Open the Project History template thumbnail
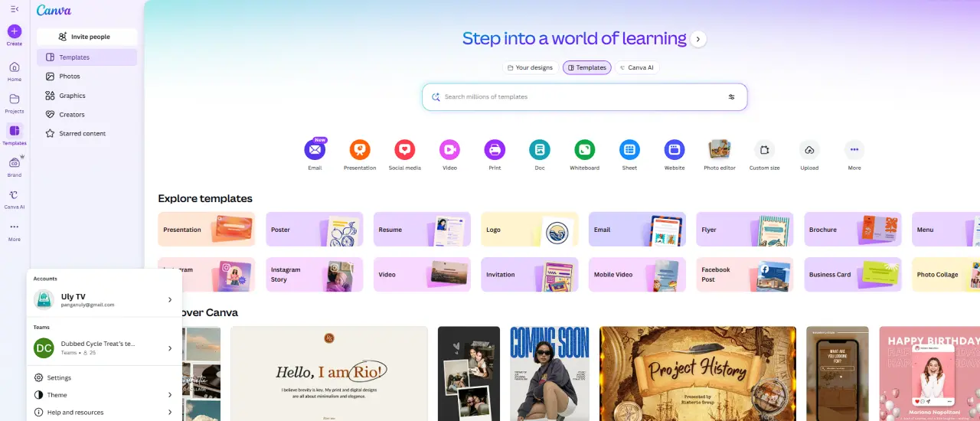Screen dimensions: 980x421 [697, 374]
